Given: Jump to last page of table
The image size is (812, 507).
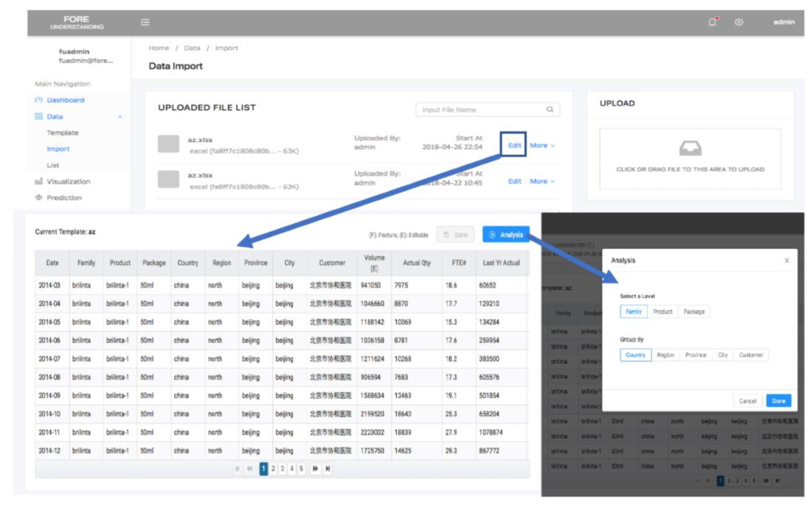Looking at the screenshot, I should coord(328,469).
